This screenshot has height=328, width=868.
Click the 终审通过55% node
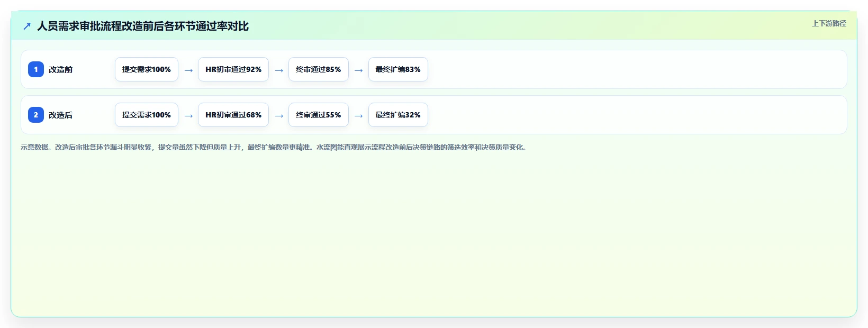[x=319, y=115]
